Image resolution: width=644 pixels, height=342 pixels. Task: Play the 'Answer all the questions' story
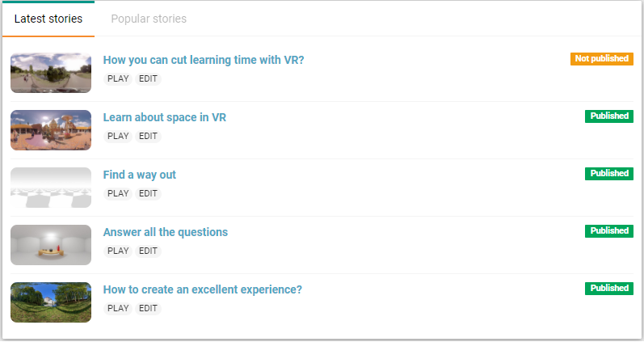[118, 251]
